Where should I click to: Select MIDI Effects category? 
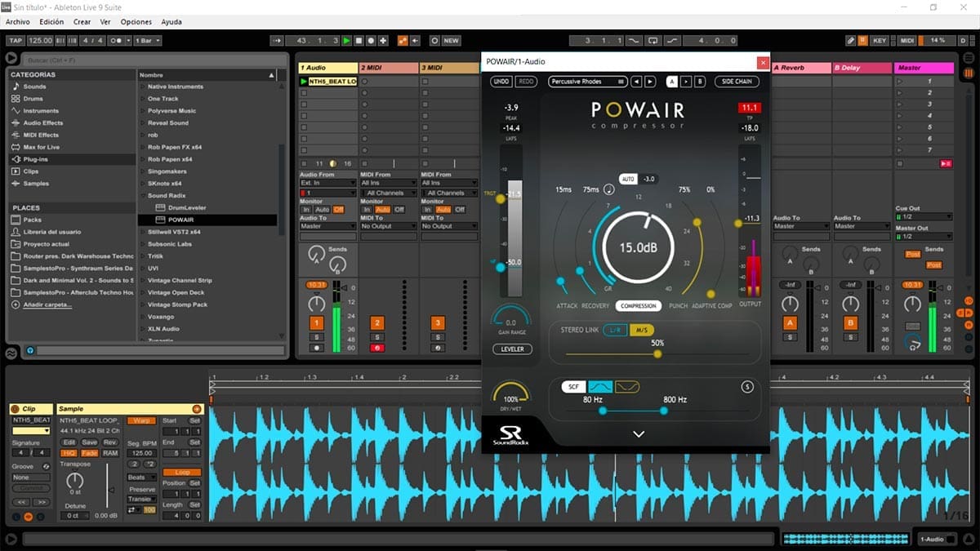tap(41, 135)
